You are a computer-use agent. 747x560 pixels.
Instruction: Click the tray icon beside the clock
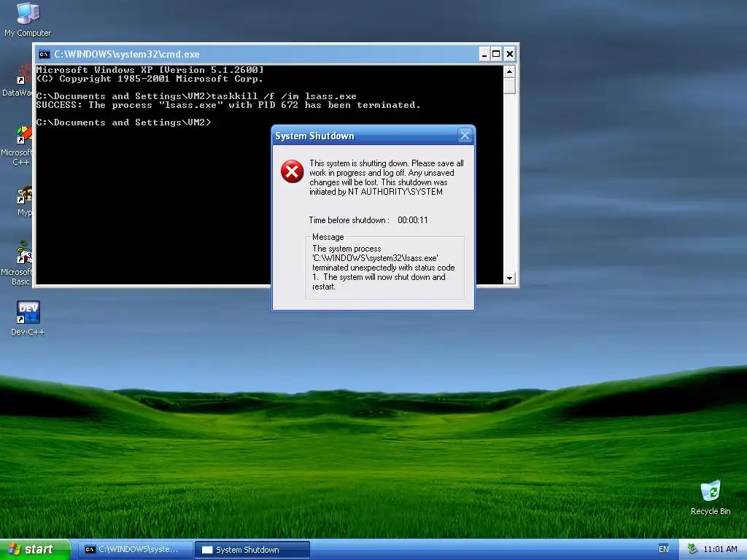coord(692,549)
